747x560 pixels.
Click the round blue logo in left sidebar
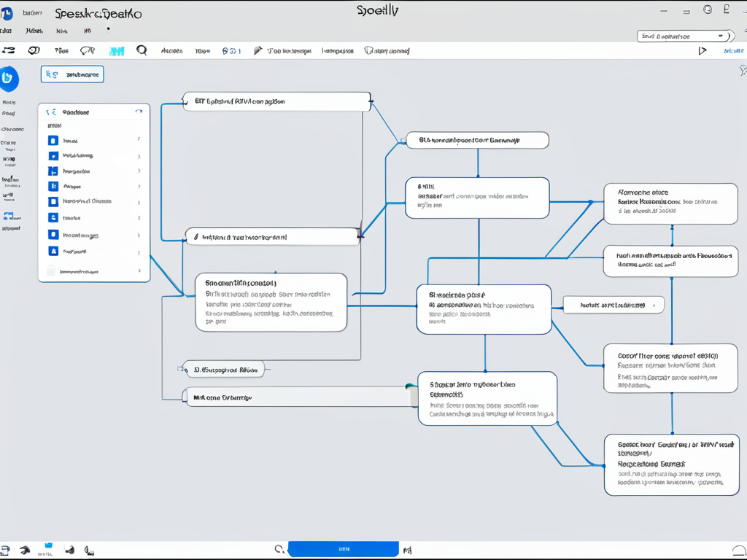[x=9, y=78]
